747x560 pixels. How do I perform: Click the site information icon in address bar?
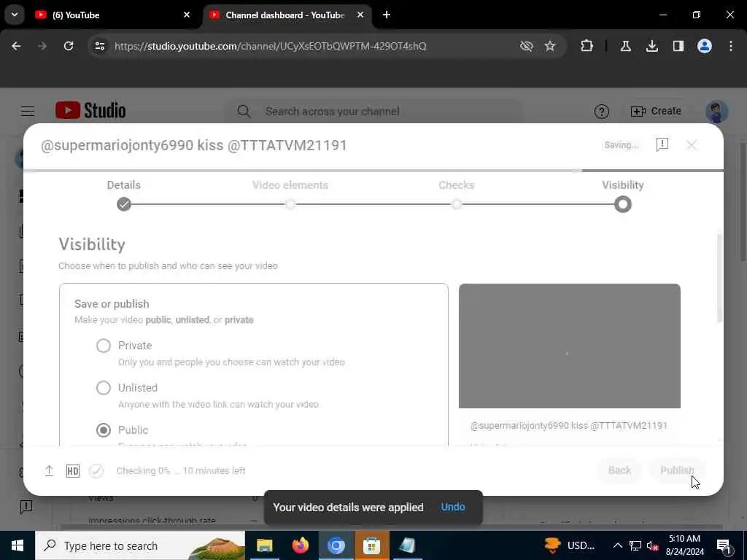[x=99, y=46]
